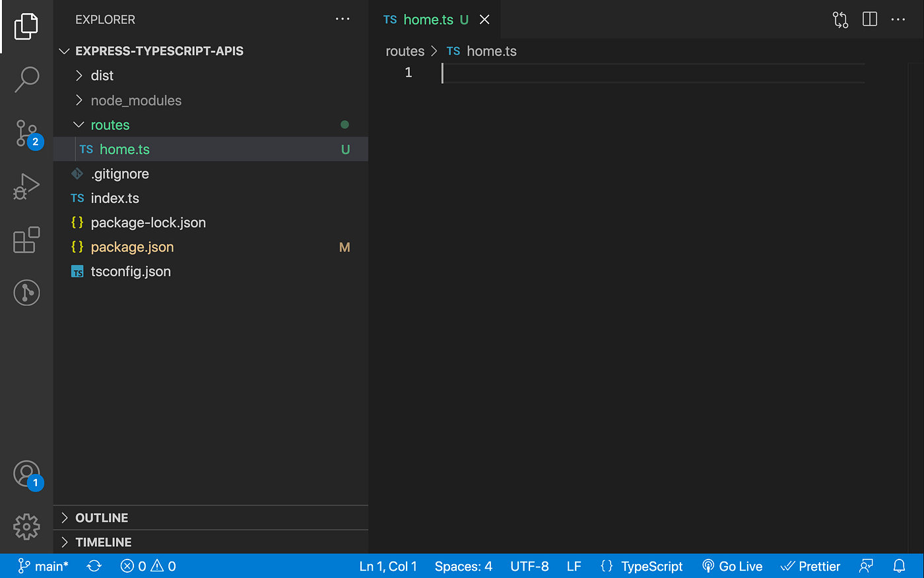Open the Explorer views menu via ellipsis

pos(343,19)
